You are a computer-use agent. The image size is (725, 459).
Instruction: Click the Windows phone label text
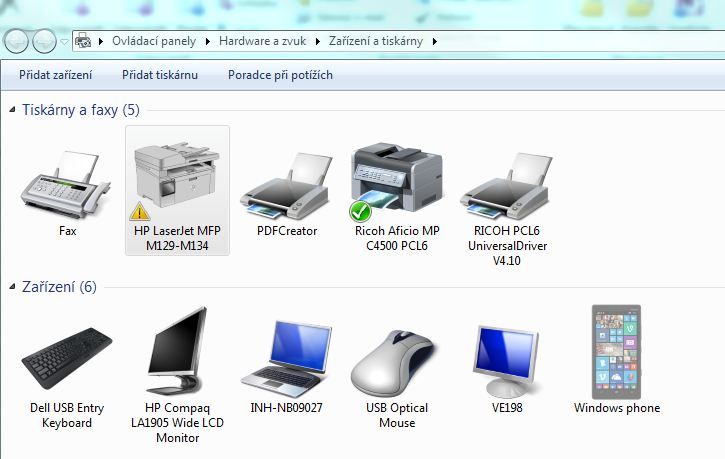pos(617,408)
